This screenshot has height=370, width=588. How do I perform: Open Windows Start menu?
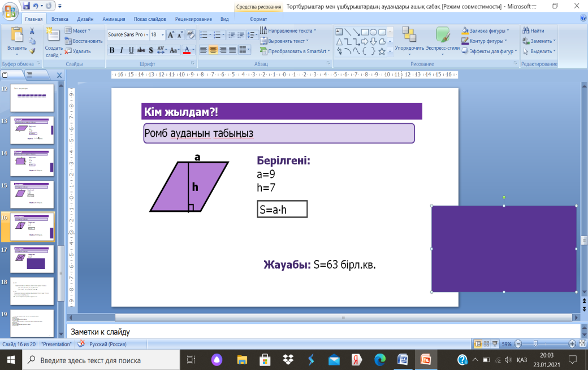pos(11,360)
